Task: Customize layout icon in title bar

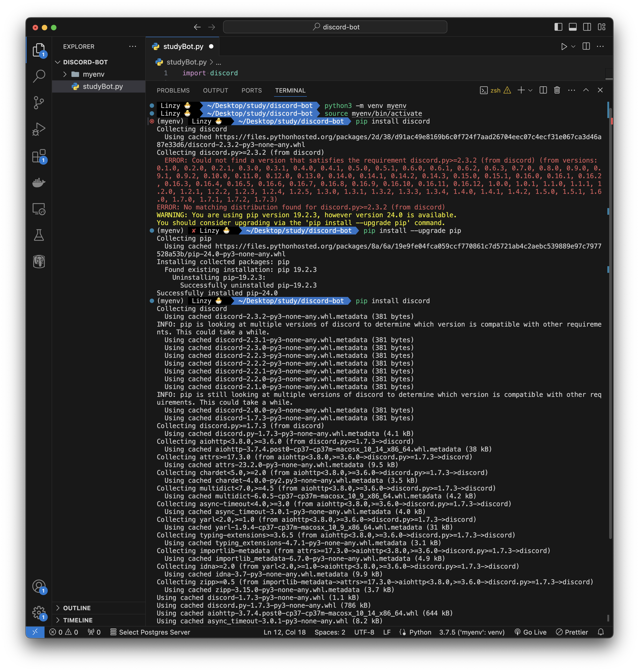Action: pyautogui.click(x=602, y=27)
